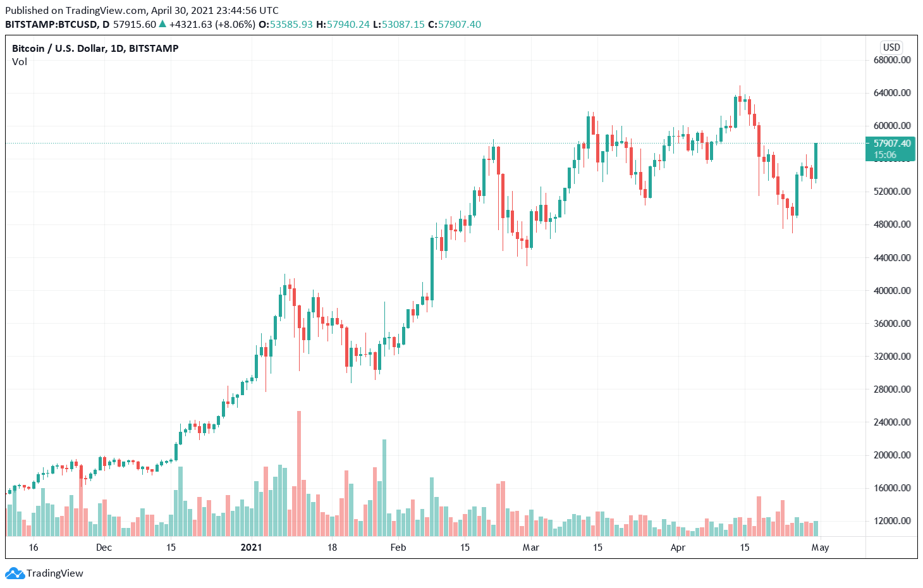Image resolution: width=923 pixels, height=588 pixels.
Task: Click the 36000.00 price axis label
Action: click(x=892, y=324)
